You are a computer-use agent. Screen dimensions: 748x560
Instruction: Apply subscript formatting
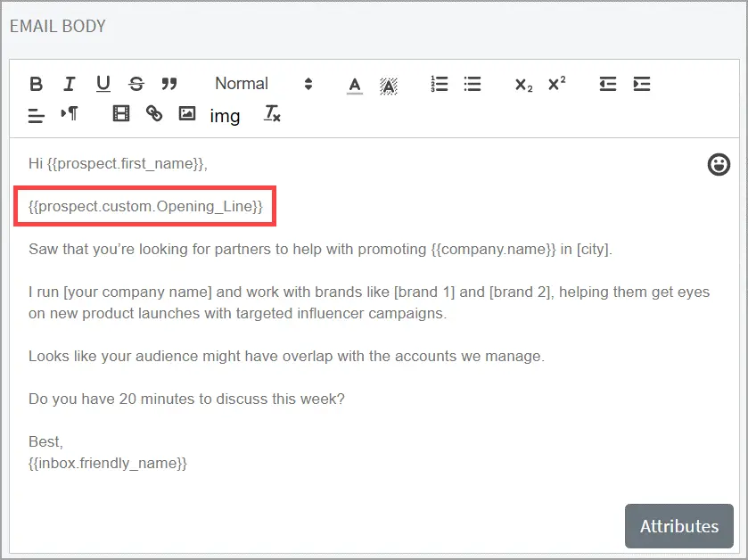tap(523, 85)
